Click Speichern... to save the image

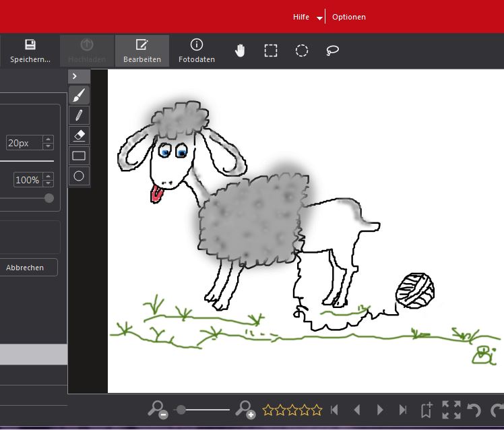(30, 51)
